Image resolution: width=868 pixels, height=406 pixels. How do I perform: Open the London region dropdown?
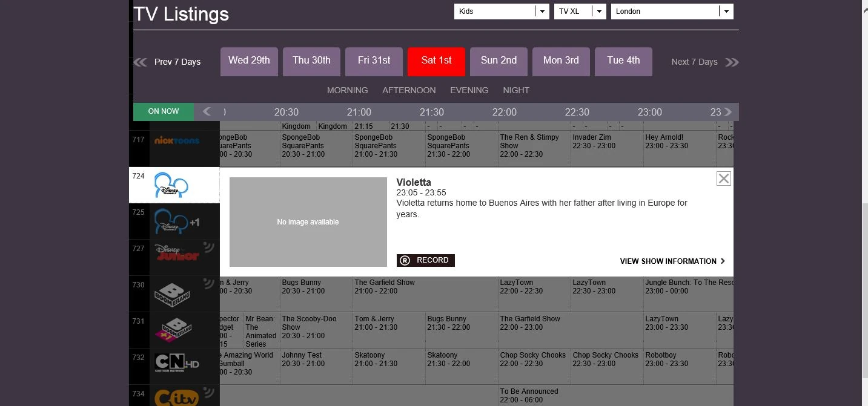click(672, 11)
